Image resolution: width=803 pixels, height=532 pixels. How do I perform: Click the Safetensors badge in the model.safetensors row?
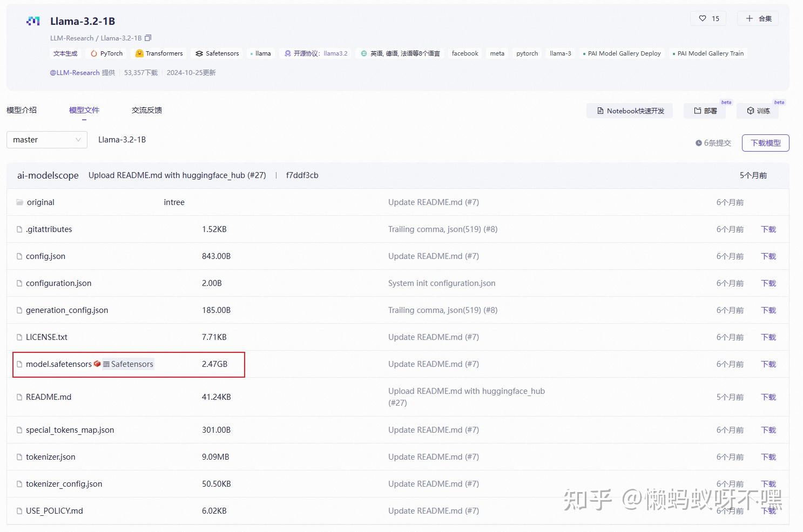128,364
